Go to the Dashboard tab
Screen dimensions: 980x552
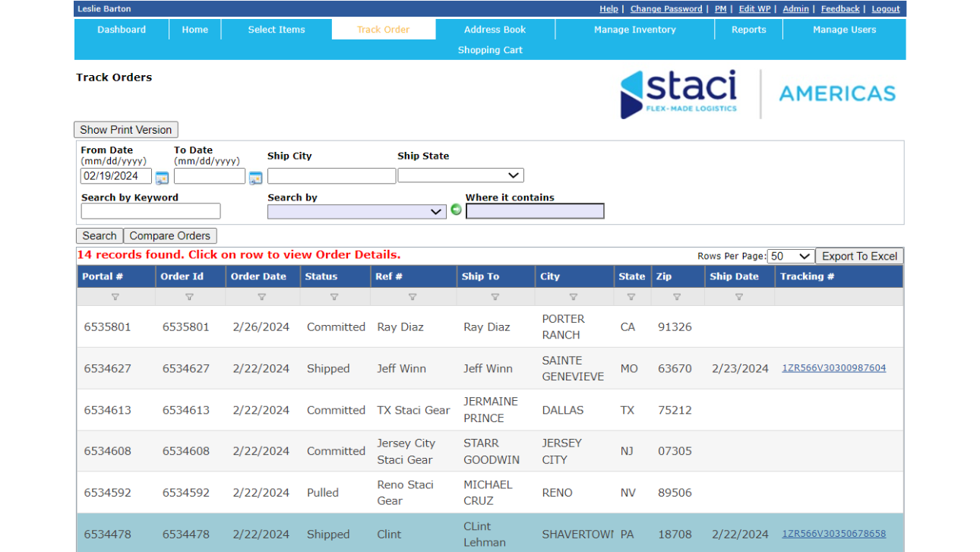click(122, 30)
